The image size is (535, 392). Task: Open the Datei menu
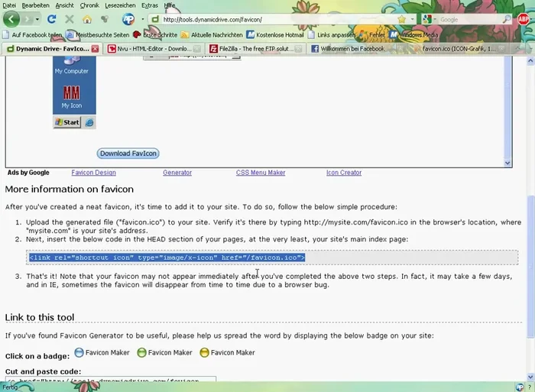tap(9, 5)
